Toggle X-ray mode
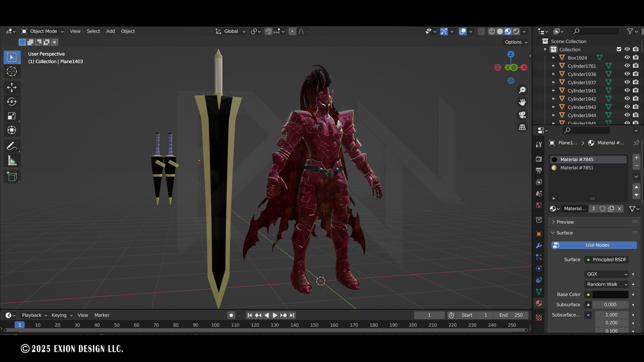The image size is (644, 362). 481,31
